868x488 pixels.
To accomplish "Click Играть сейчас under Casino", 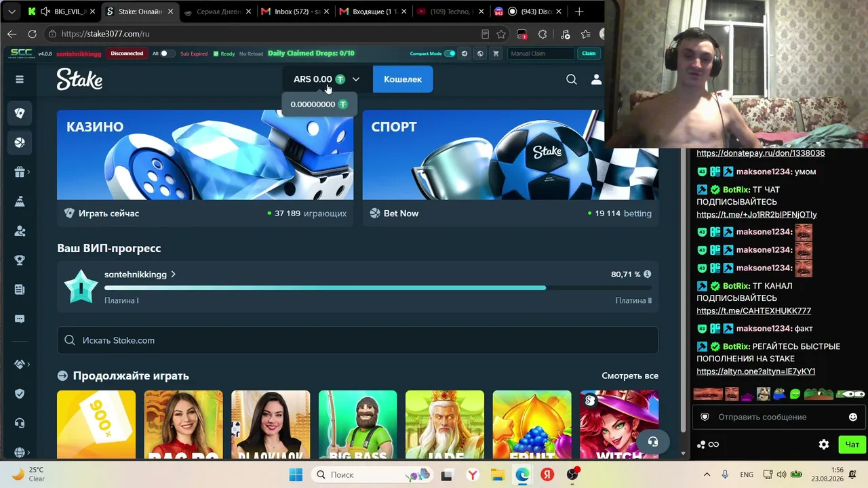I will (x=108, y=213).
